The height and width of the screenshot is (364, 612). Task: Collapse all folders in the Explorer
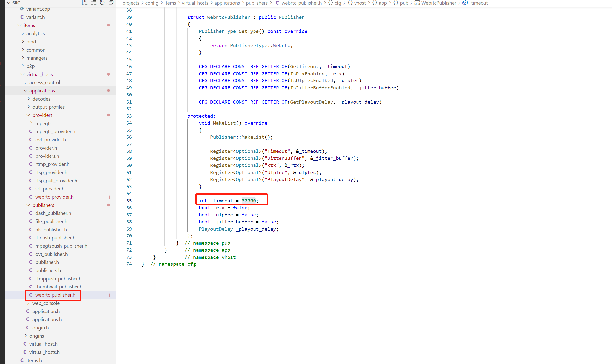pos(111,3)
